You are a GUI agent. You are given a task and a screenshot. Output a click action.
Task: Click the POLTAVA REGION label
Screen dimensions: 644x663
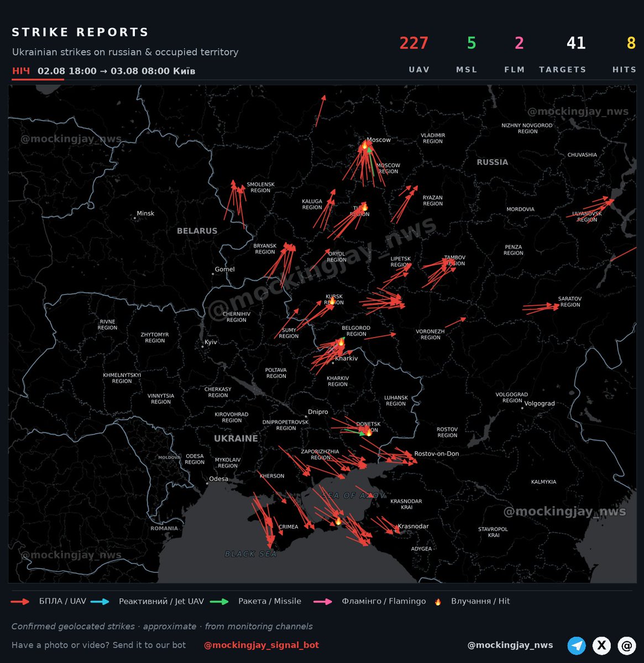pos(276,373)
